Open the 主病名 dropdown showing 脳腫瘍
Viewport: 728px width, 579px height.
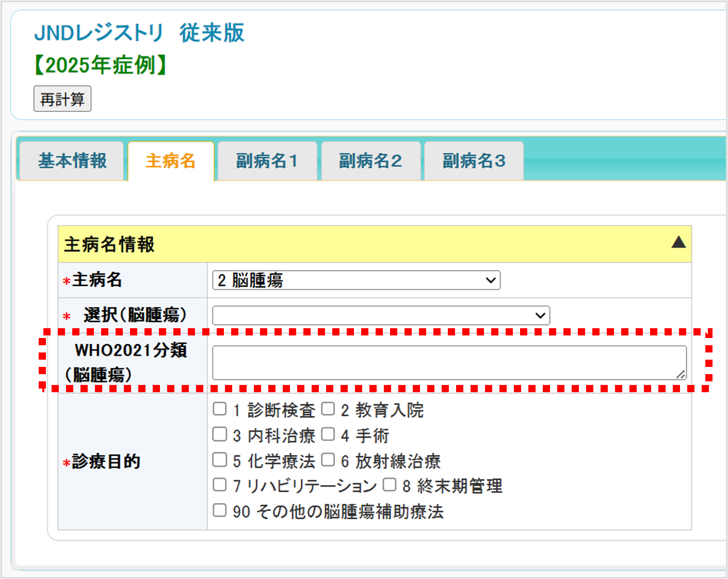click(356, 280)
